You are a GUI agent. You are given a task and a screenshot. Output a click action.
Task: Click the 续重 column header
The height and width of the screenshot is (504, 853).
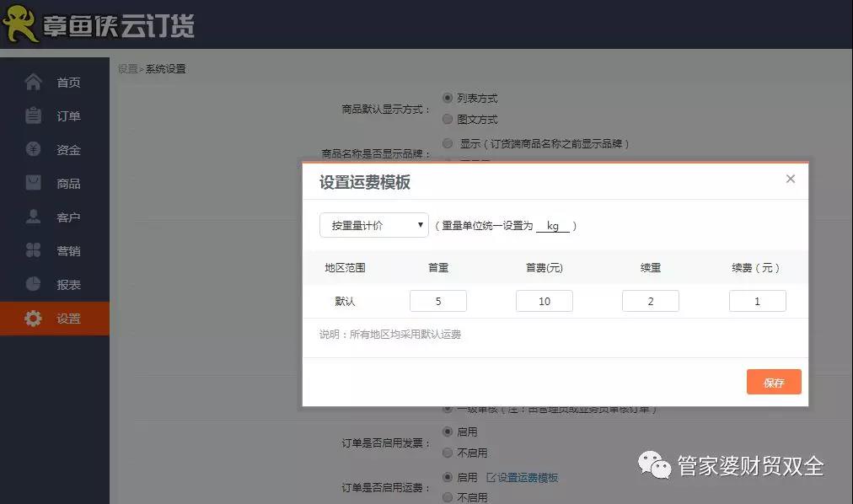(651, 267)
